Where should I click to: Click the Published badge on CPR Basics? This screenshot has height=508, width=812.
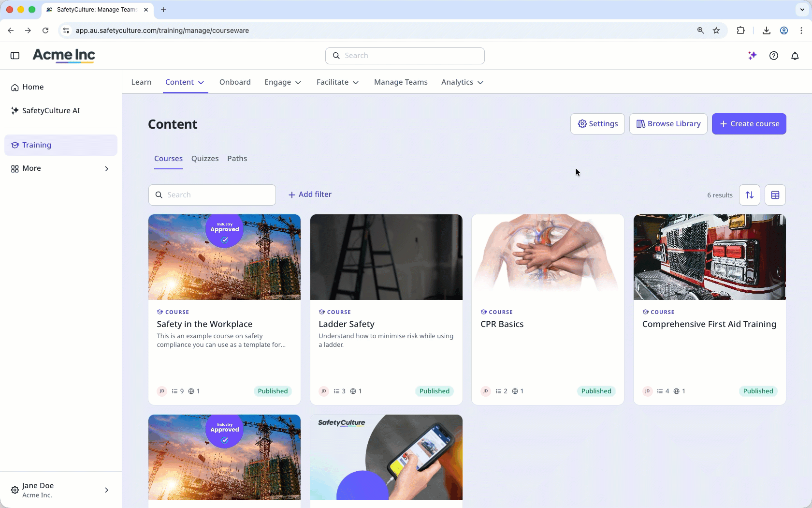(x=596, y=391)
